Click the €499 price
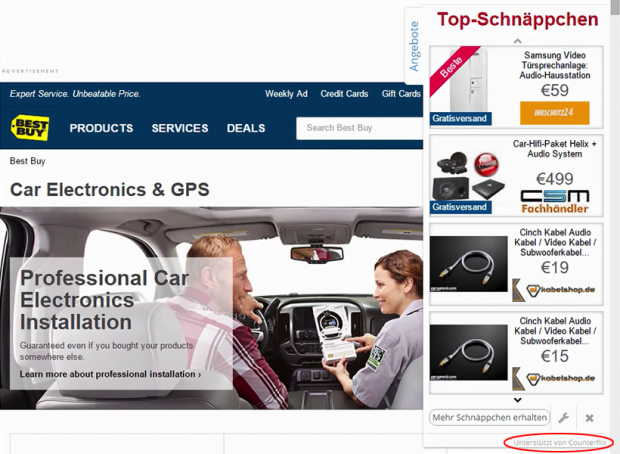Viewport: 620px width, 454px height. click(555, 179)
